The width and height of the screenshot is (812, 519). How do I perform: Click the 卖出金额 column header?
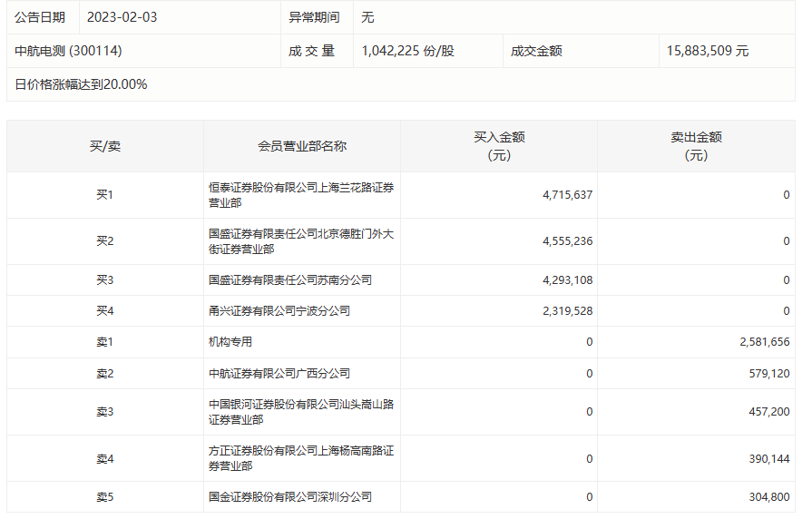696,146
